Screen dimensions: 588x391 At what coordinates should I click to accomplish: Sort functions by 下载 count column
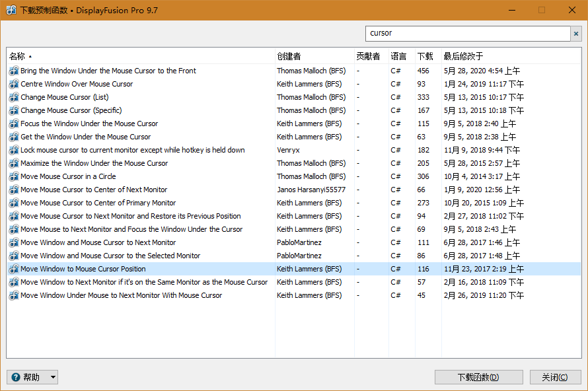(x=425, y=56)
